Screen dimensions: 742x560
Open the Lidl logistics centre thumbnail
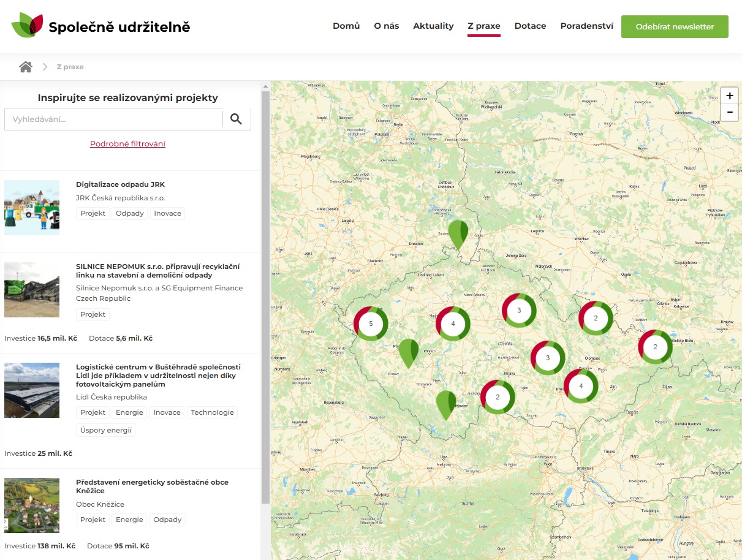coord(32,390)
